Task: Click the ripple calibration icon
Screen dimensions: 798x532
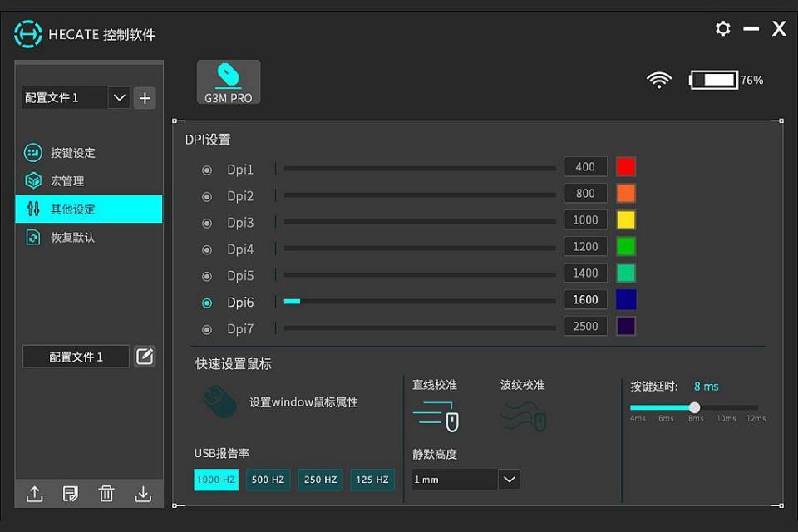Action: point(524,416)
